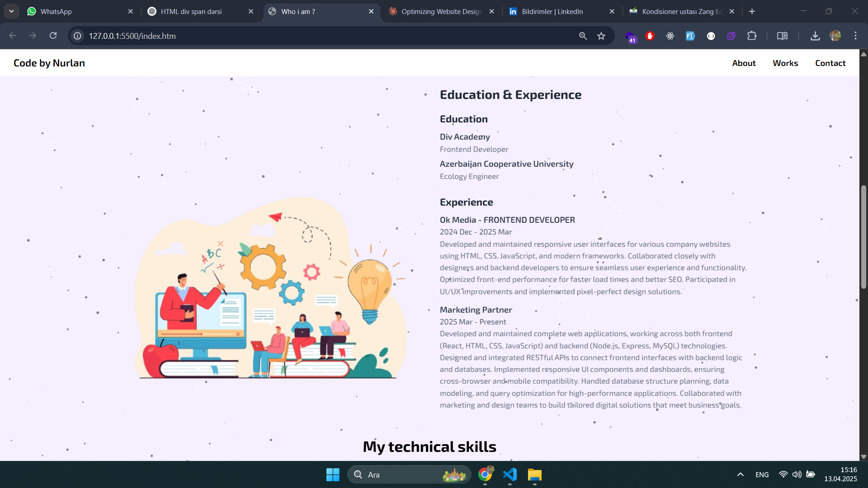Open the zoom magnifier icon in address bar
Image resolution: width=868 pixels, height=488 pixels.
pos(583,36)
